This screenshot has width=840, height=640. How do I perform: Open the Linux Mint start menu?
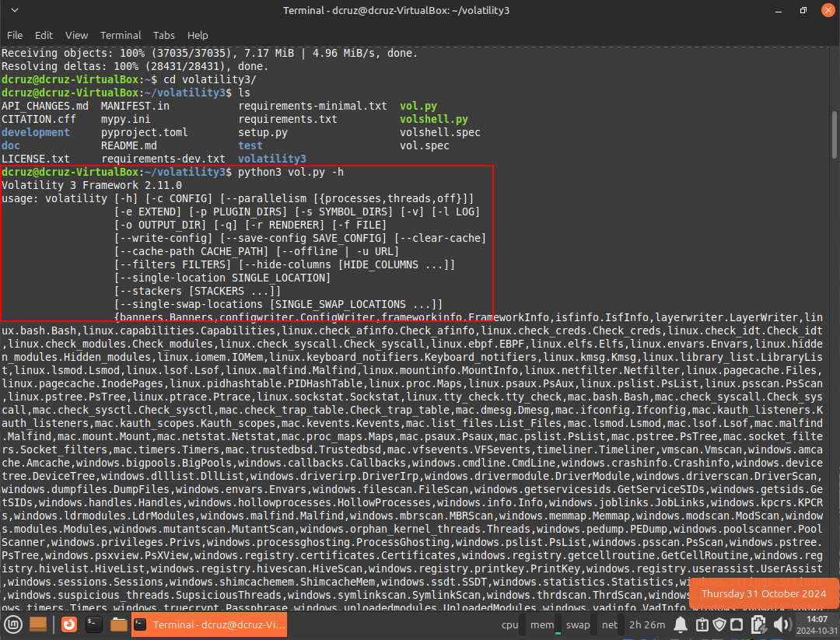tap(13, 624)
